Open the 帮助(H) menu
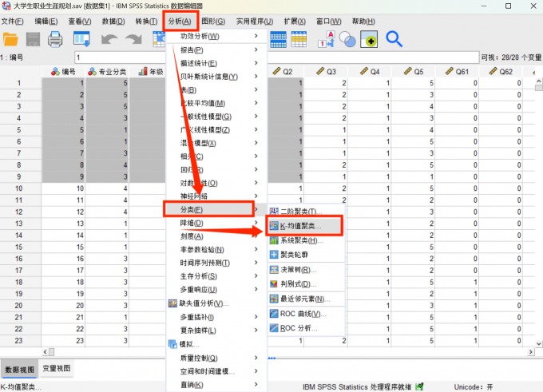The image size is (543, 392). tap(363, 22)
